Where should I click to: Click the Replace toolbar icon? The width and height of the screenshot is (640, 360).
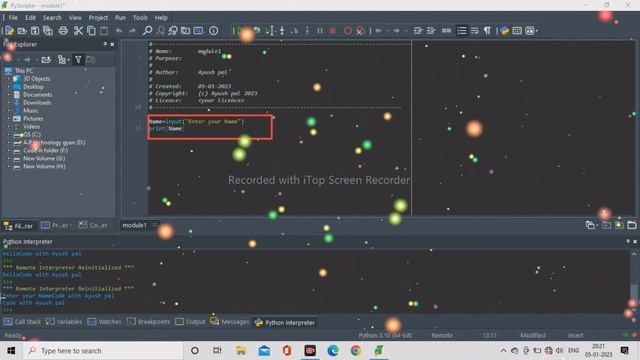[173, 31]
